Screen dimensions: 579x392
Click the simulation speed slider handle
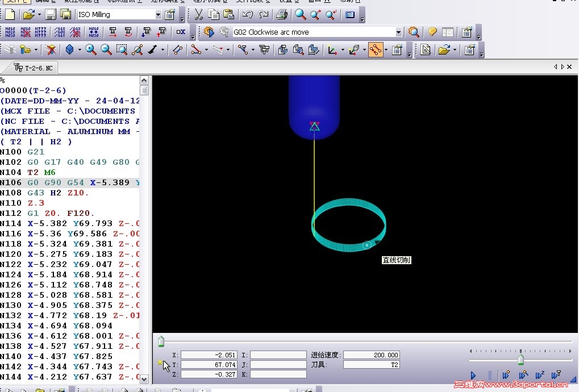520,359
